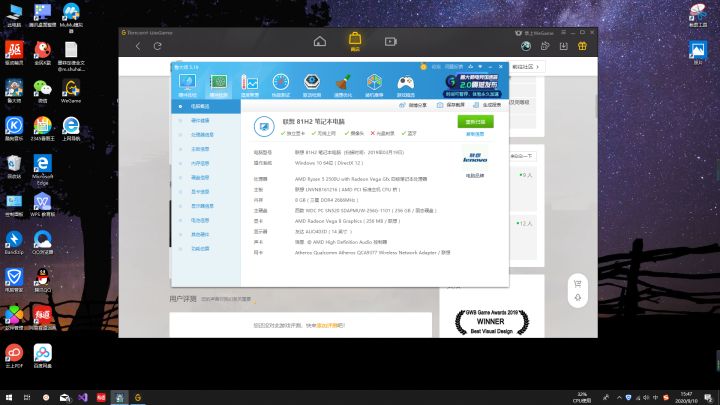
Task: Click the gold medal icon in Ludashi title bar
Action: click(423, 67)
